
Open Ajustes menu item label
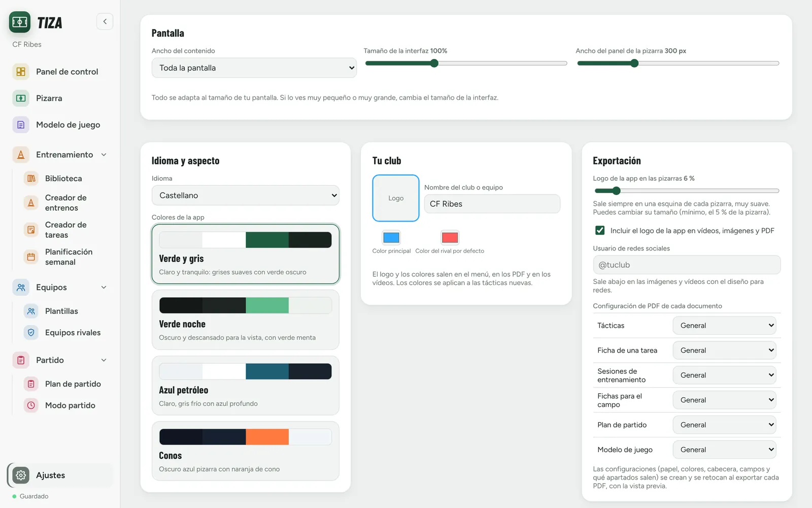tap(50, 475)
